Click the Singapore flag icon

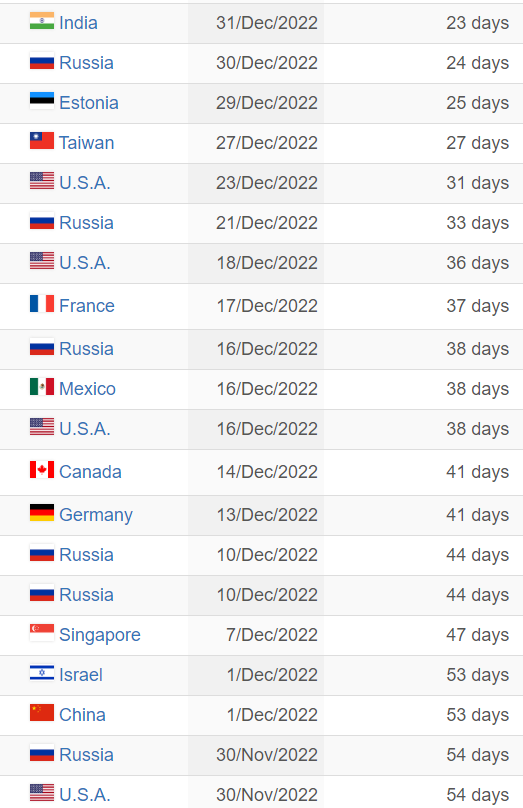pyautogui.click(x=42, y=633)
